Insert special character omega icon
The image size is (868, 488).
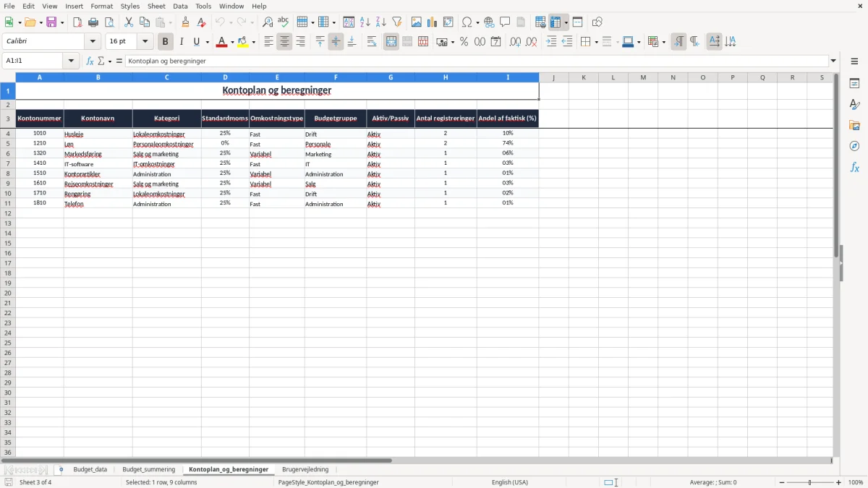(x=467, y=22)
